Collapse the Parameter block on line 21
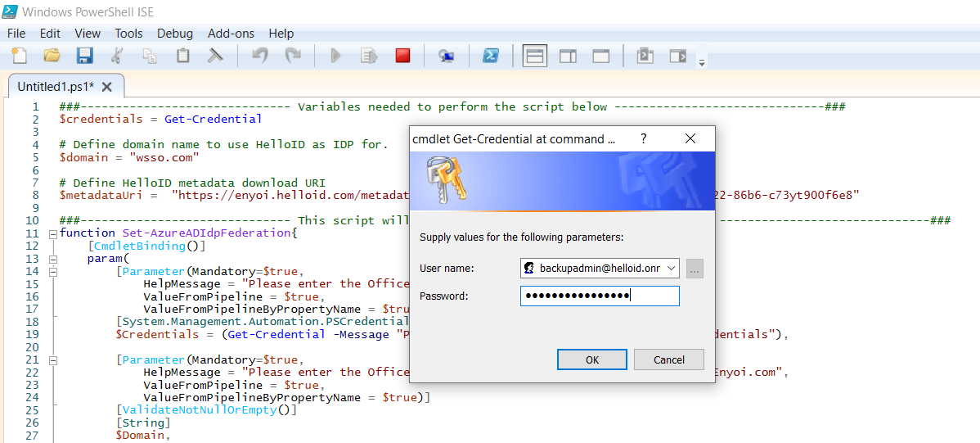The width and height of the screenshot is (980, 443). (52, 360)
